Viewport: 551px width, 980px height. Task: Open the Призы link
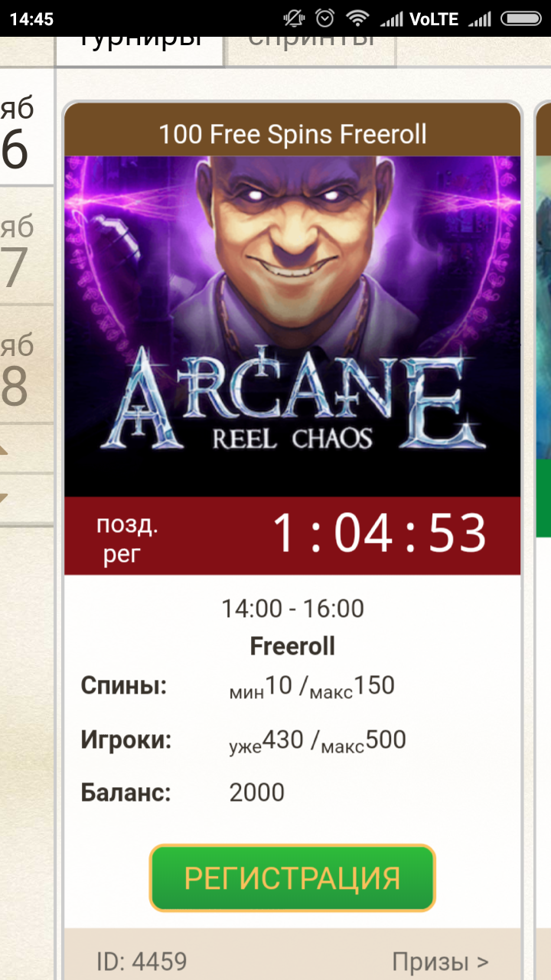point(440,962)
